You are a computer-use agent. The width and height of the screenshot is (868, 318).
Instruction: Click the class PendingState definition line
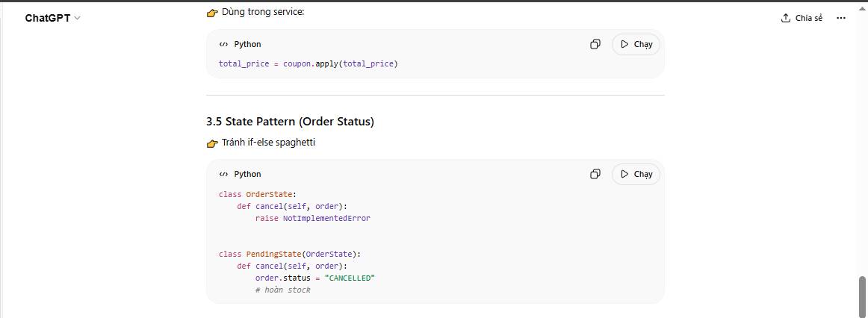point(289,254)
